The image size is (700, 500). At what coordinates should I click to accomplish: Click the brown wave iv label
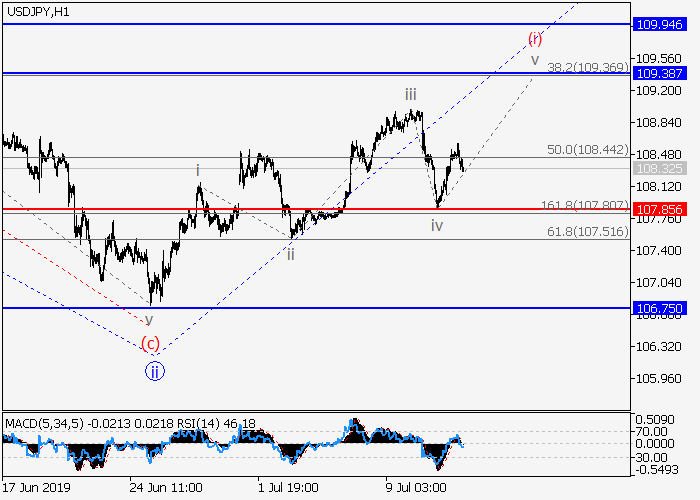point(437,226)
